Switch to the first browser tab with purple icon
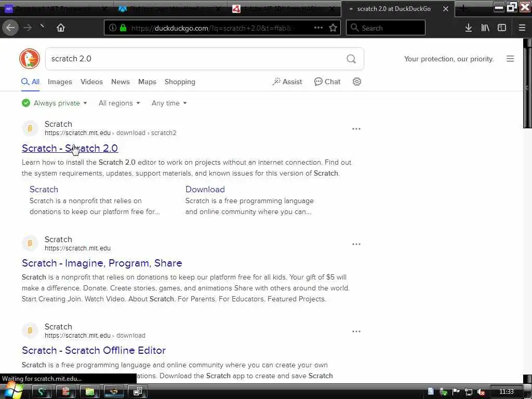Viewport: 532px width, 399px height. pyautogui.click(x=56, y=9)
